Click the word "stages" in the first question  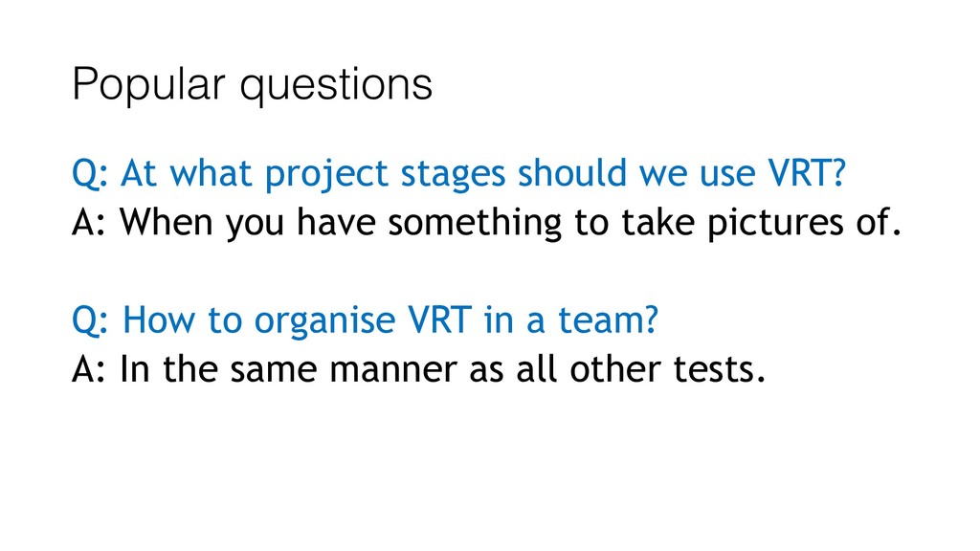click(453, 175)
